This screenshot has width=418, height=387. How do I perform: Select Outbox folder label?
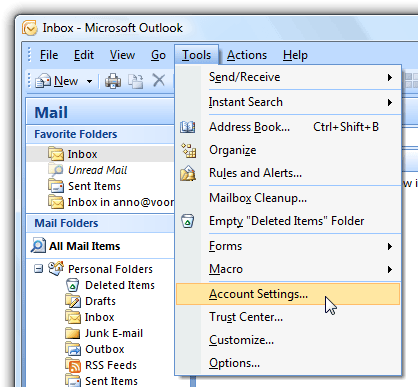105,349
